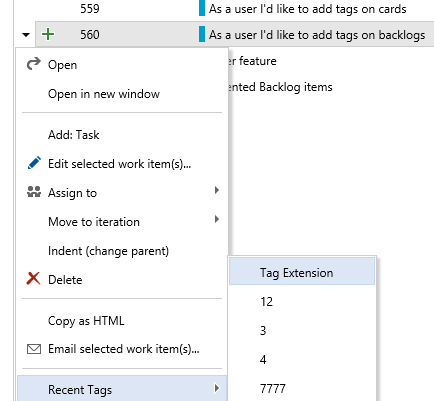Expand the Assign to submenu arrow
434x401 pixels.
pyautogui.click(x=217, y=190)
